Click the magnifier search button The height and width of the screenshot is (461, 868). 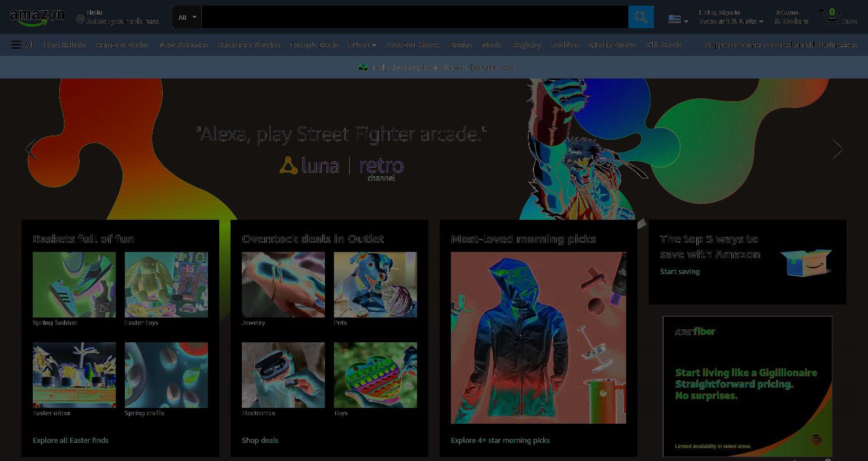coord(641,17)
